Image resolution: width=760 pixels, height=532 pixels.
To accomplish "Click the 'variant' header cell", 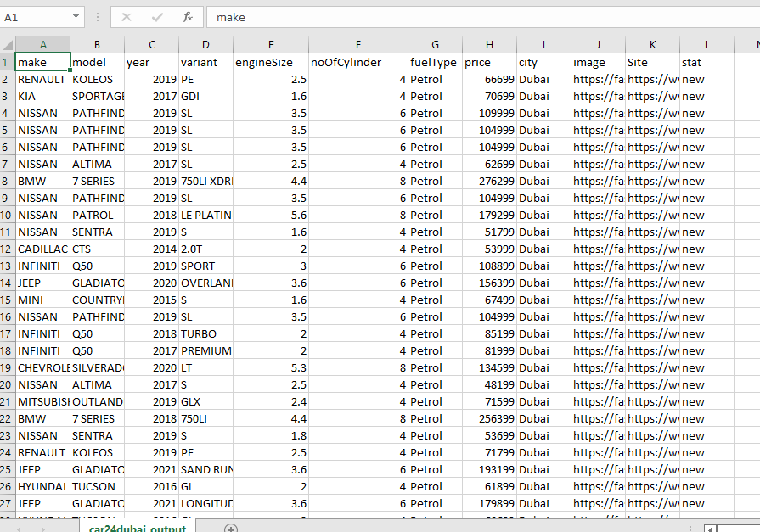I will click(x=206, y=62).
